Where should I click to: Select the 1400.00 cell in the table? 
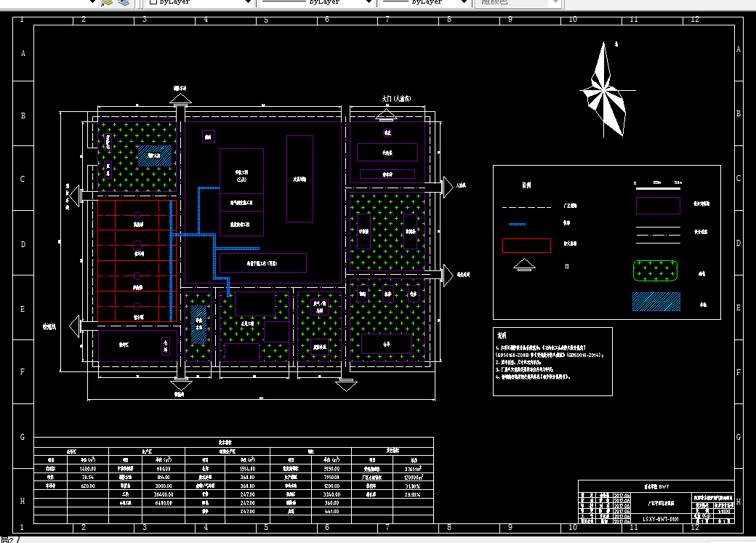88,469
